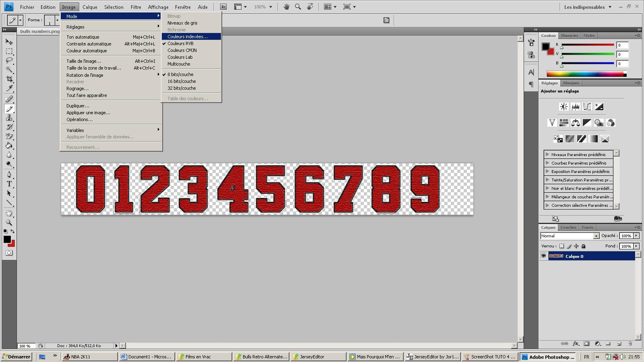
Task: Select the Path Selection arrow tool
Action: pos(9,193)
